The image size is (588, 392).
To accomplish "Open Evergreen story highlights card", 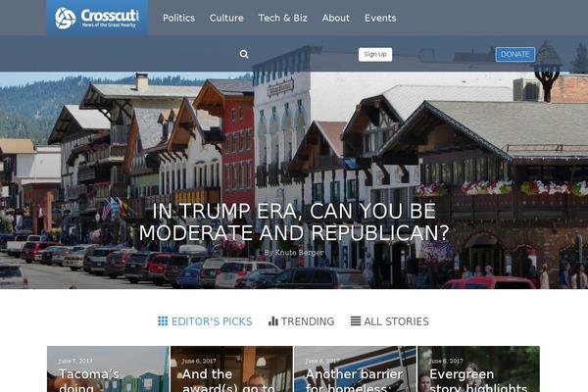I will (x=479, y=369).
